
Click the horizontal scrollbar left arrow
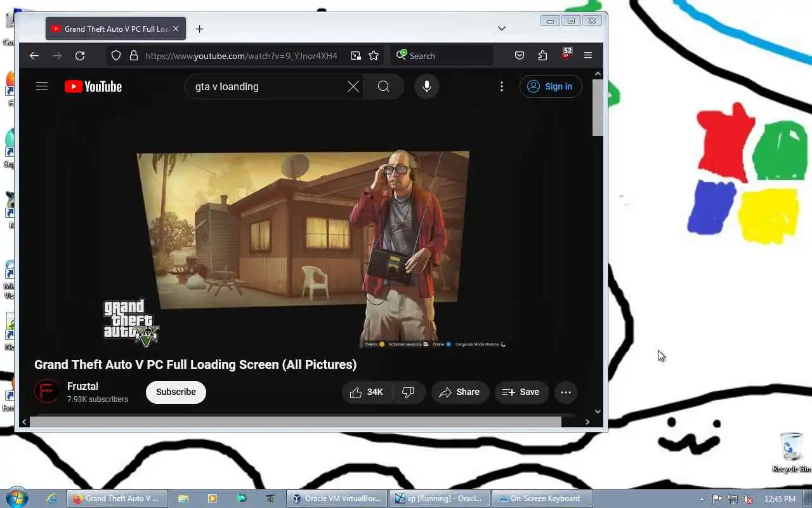pos(25,422)
